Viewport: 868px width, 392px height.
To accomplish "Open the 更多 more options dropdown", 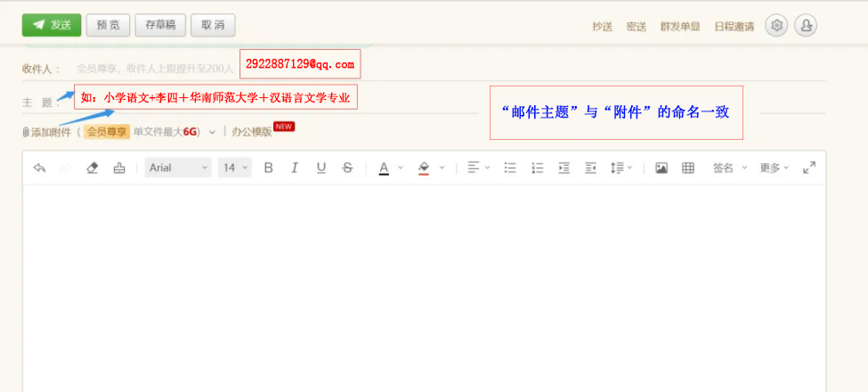I will point(774,167).
